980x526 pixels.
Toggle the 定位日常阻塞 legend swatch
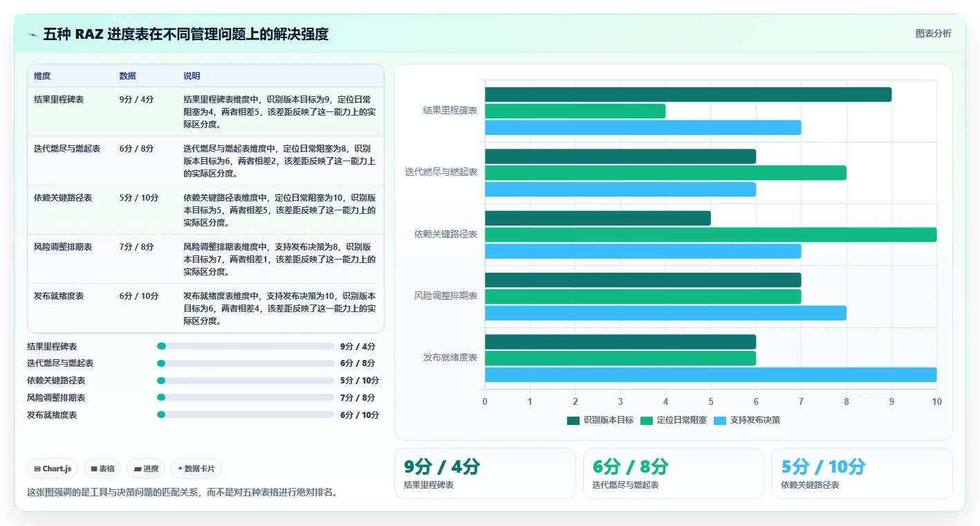point(647,420)
